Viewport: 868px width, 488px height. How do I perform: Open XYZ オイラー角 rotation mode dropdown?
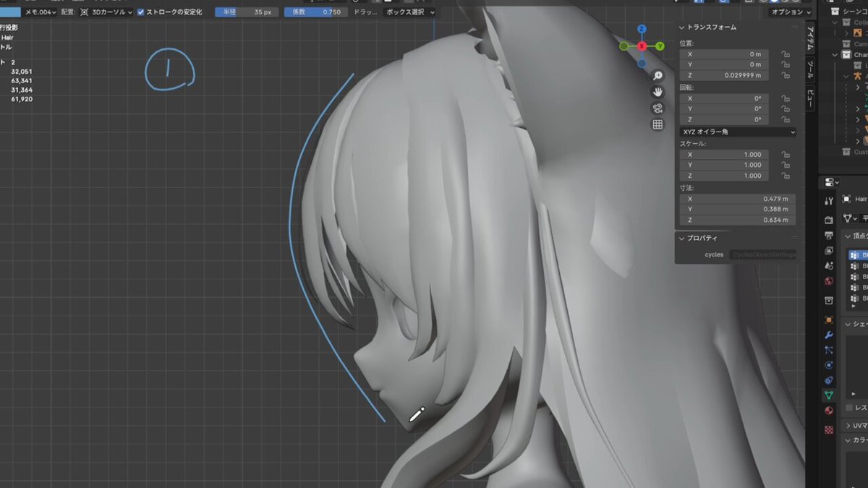[738, 132]
